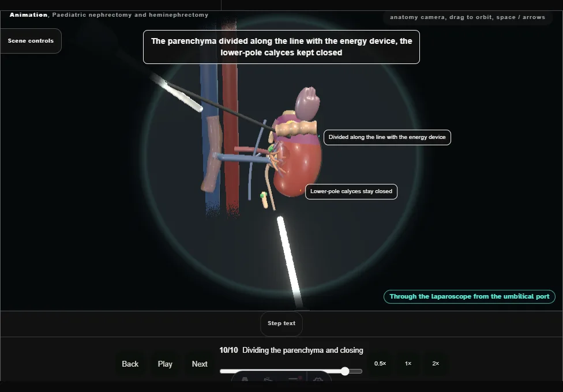Click the step progress slider handle
Image resolution: width=563 pixels, height=392 pixels.
pyautogui.click(x=345, y=371)
